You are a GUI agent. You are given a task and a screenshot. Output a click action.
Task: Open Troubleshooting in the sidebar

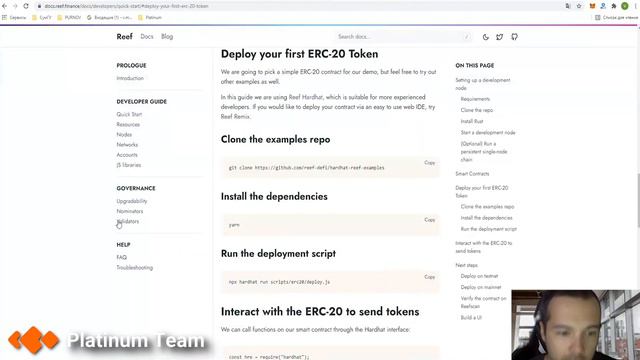[135, 268]
